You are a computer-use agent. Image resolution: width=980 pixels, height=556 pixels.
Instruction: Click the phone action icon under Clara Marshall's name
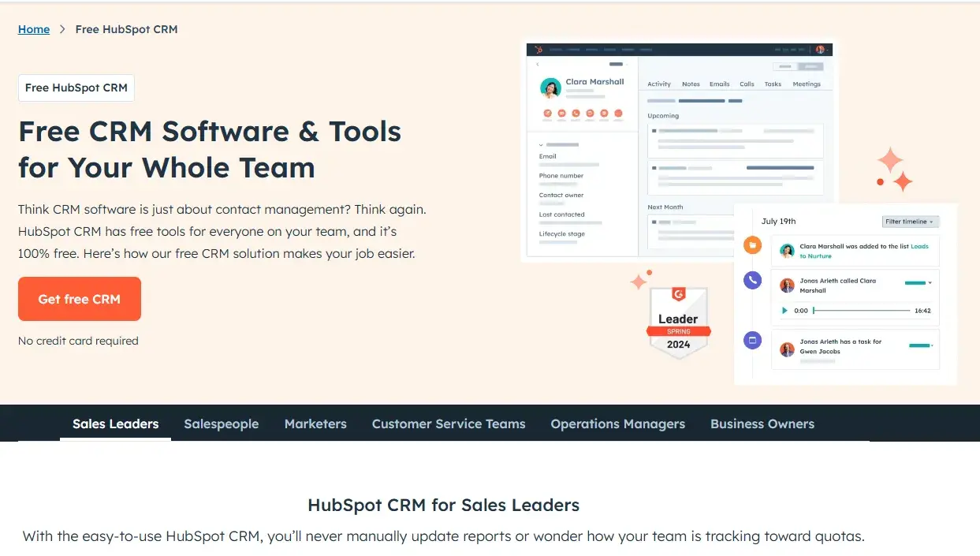pos(576,114)
